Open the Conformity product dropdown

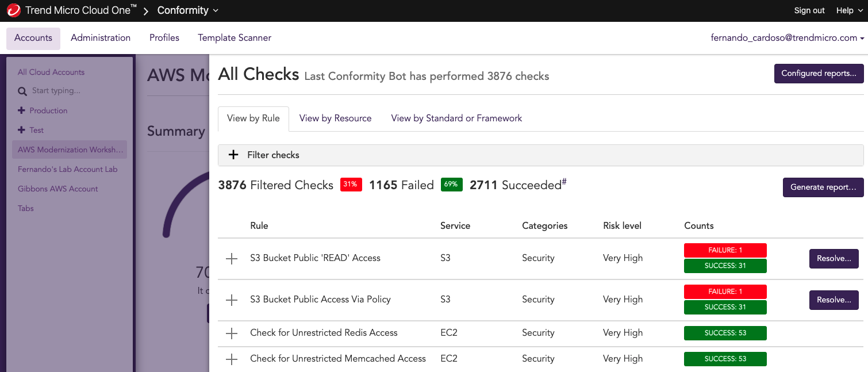coord(188,10)
